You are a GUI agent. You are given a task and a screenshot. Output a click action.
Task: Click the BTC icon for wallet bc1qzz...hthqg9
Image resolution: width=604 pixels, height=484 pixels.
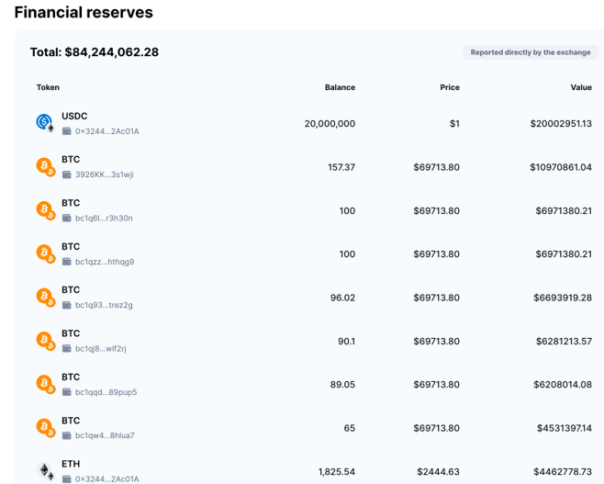[45, 254]
